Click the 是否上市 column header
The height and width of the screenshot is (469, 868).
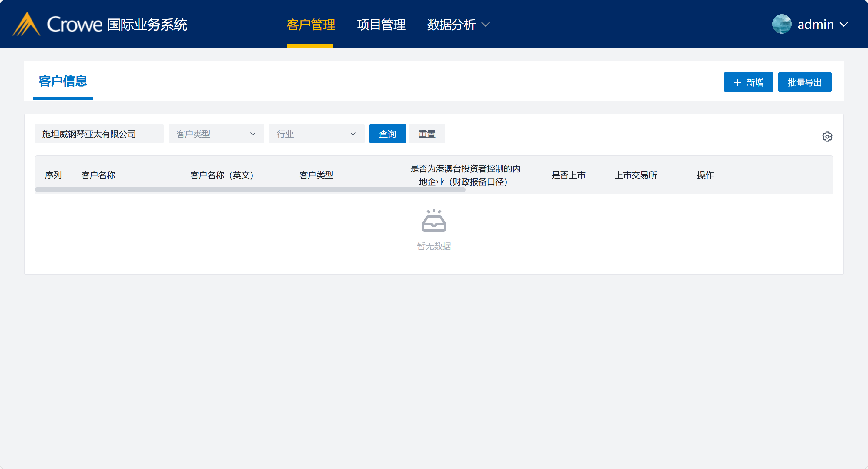pos(568,175)
